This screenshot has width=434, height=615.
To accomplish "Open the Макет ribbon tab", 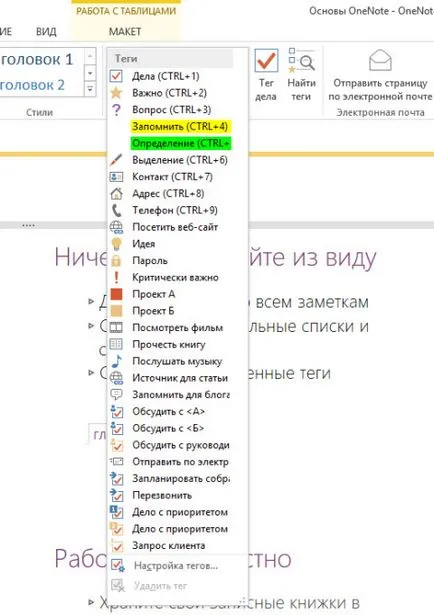I will (x=125, y=31).
